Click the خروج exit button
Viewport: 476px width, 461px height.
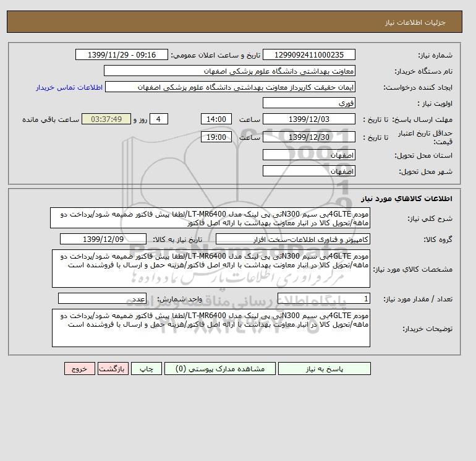click(80, 369)
